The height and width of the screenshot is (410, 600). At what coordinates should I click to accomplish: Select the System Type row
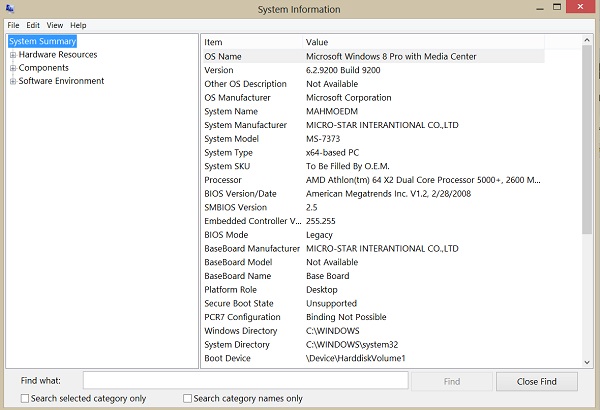point(373,152)
